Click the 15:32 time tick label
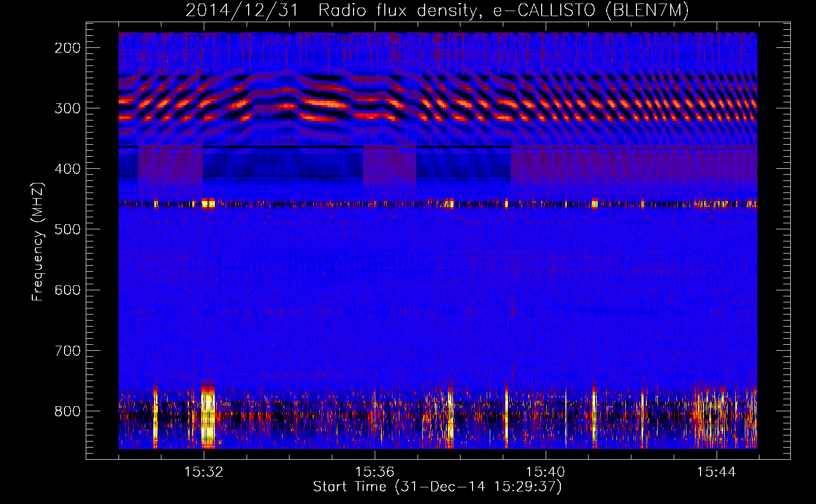 (204, 472)
